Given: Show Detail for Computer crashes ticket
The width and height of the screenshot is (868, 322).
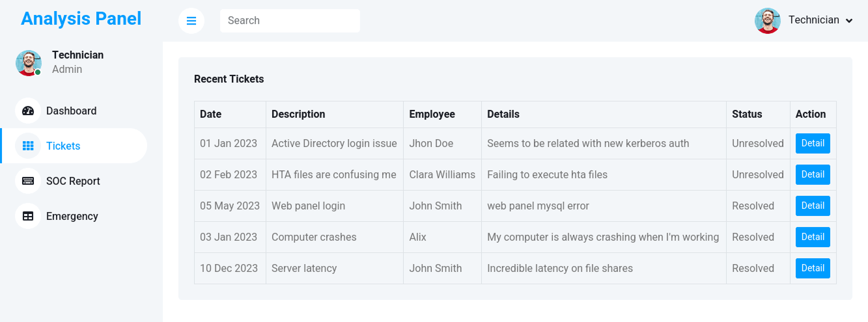Looking at the screenshot, I should [x=813, y=237].
